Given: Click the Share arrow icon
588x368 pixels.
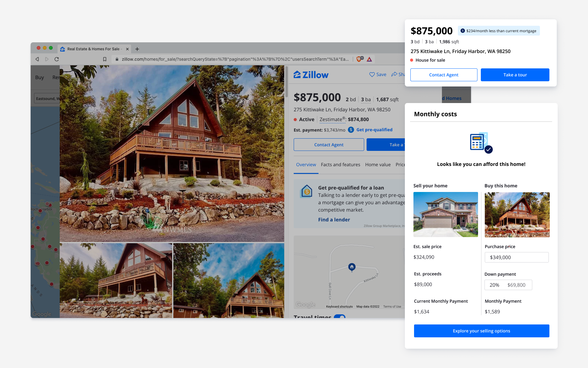Looking at the screenshot, I should coord(394,74).
